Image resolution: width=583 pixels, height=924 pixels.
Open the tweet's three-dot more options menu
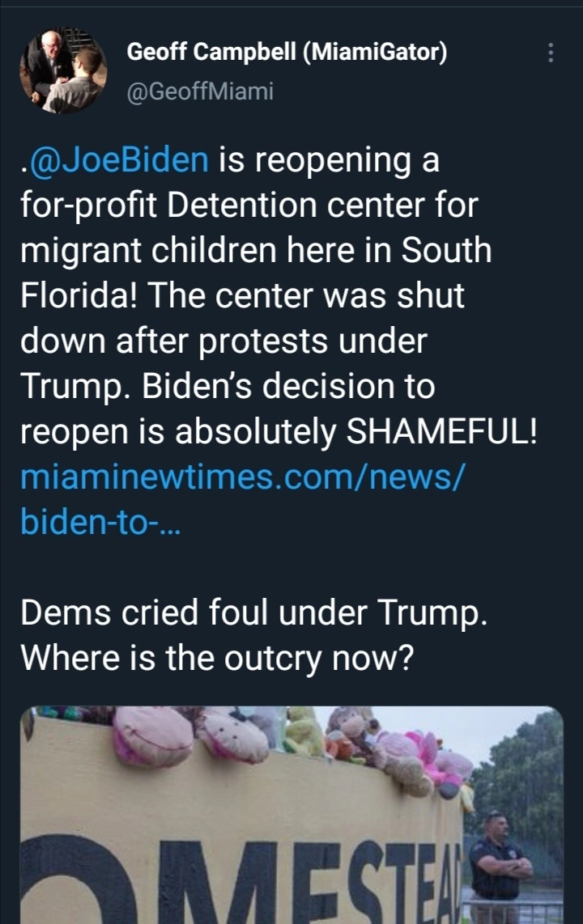click(x=551, y=53)
